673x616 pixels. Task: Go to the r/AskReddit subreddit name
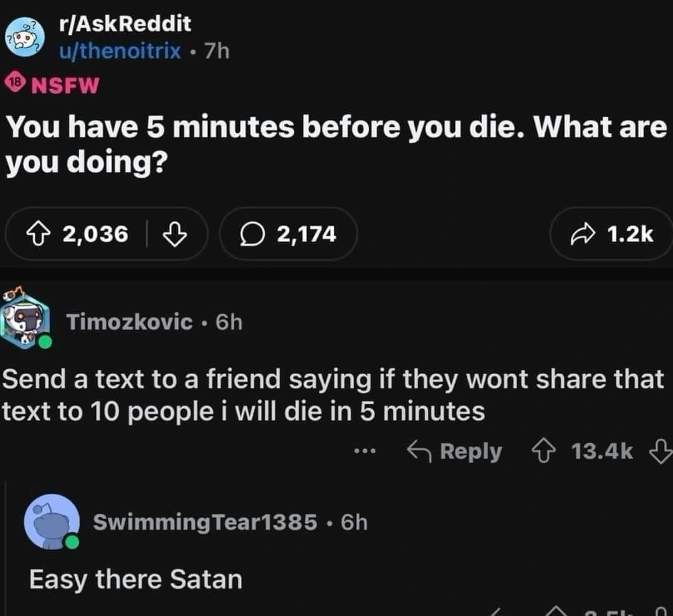(125, 24)
